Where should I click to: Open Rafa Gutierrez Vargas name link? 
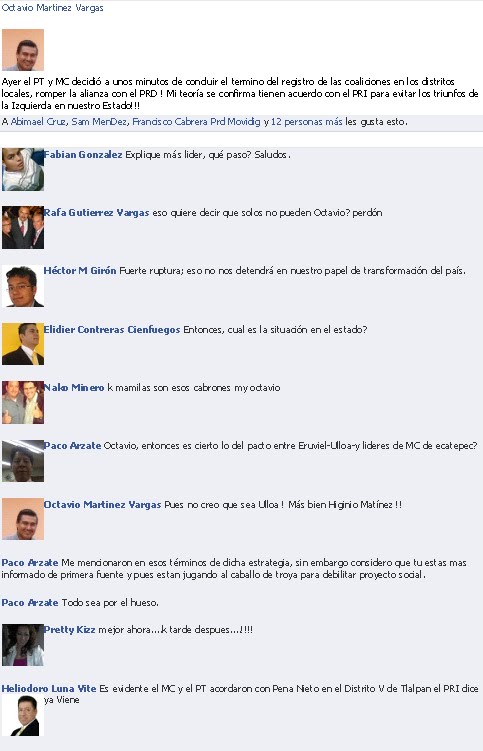click(x=96, y=213)
